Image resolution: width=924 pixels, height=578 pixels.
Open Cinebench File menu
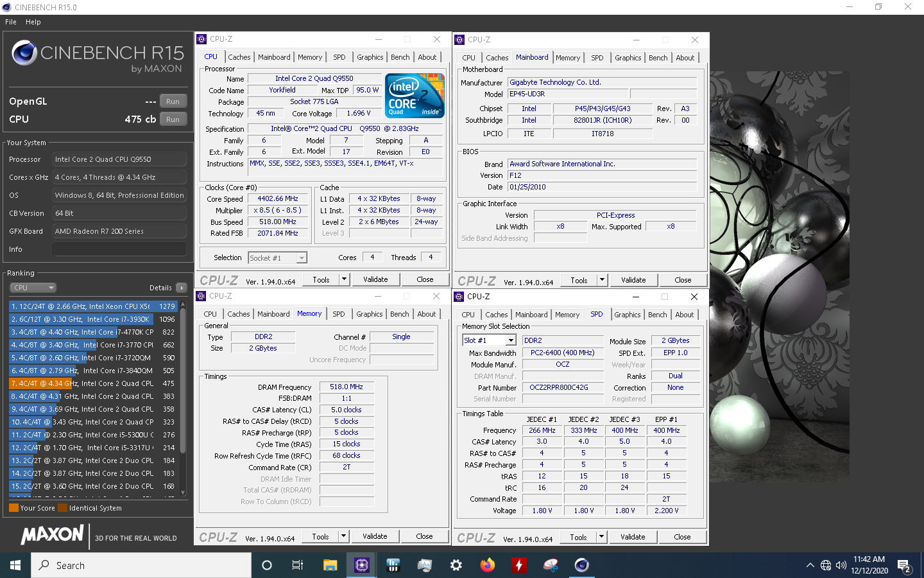(11, 22)
